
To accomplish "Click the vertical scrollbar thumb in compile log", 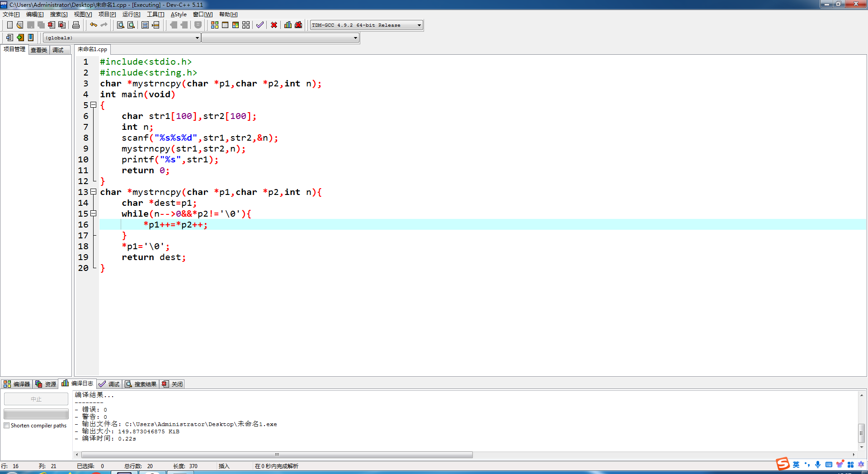I will 862,433.
